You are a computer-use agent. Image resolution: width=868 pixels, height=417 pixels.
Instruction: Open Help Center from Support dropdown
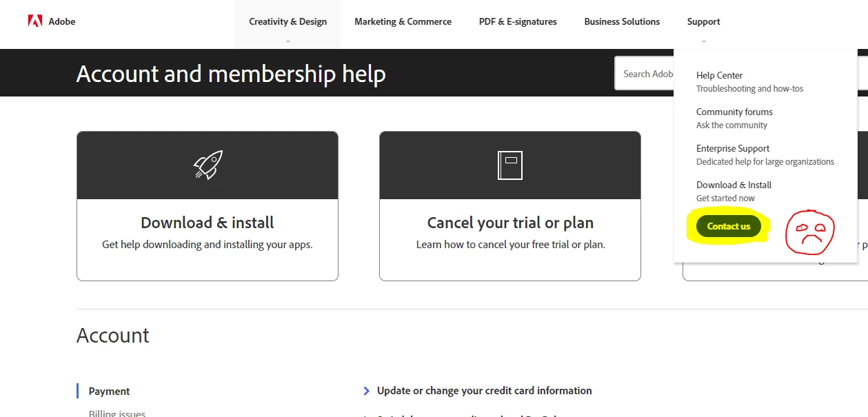719,75
